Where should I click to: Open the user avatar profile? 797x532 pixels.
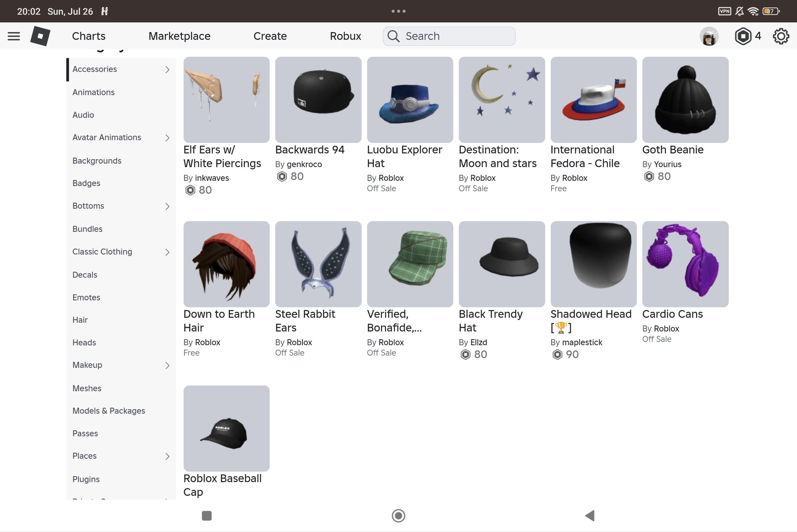pos(709,36)
